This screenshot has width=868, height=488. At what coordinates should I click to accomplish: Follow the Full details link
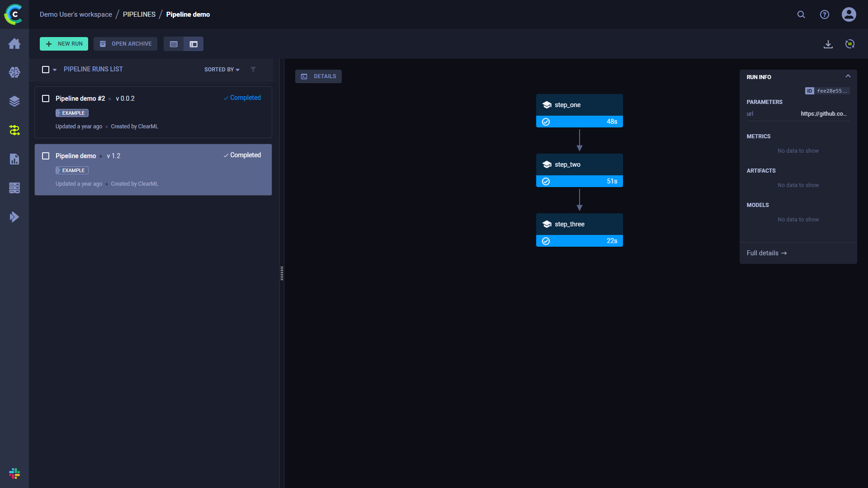pyautogui.click(x=766, y=253)
